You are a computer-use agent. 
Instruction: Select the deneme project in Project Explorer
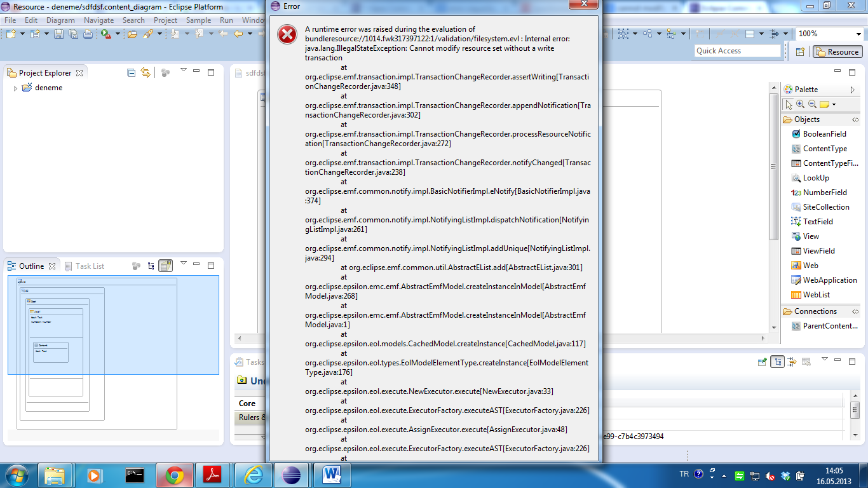point(48,88)
